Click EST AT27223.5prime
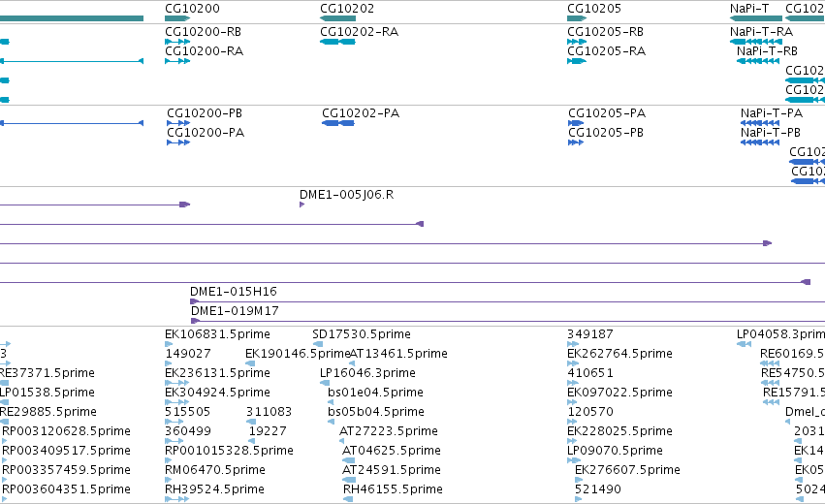This screenshot has width=825, height=504. [389, 431]
